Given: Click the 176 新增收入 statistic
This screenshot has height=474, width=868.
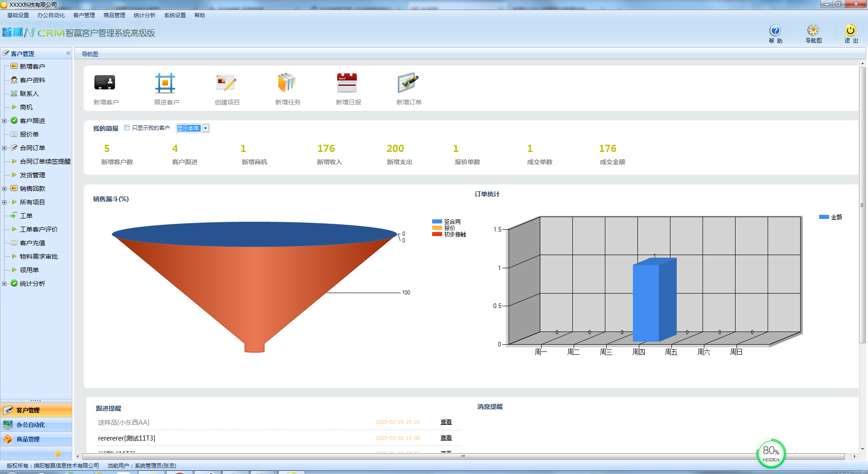Looking at the screenshot, I should click(x=326, y=148).
